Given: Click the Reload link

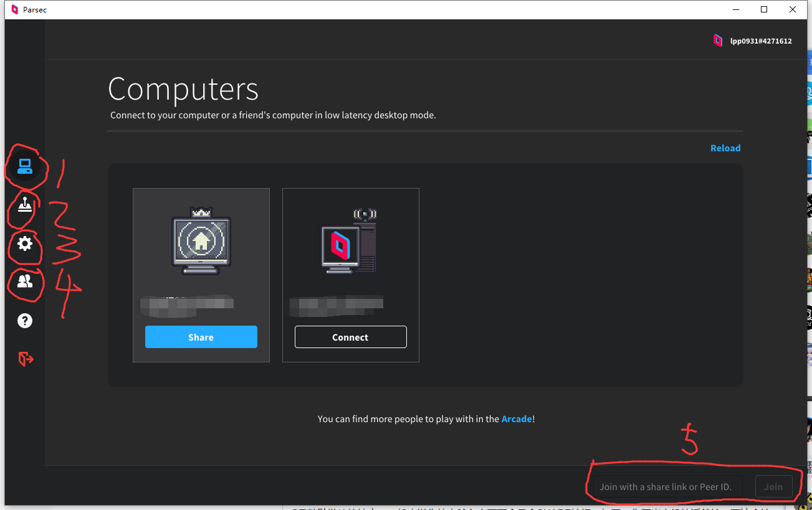Looking at the screenshot, I should [725, 148].
